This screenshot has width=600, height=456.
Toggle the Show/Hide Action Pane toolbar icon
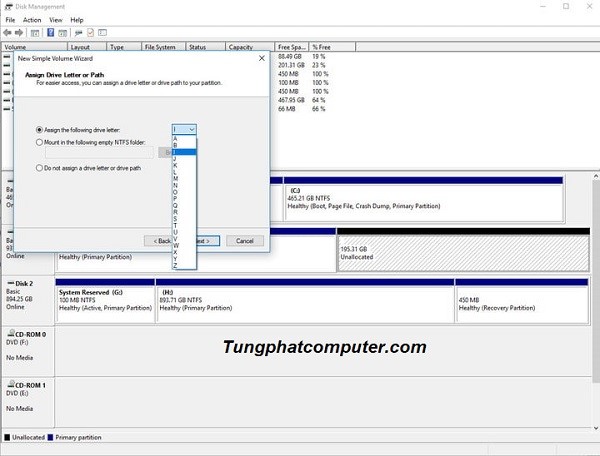pyautogui.click(x=62, y=33)
